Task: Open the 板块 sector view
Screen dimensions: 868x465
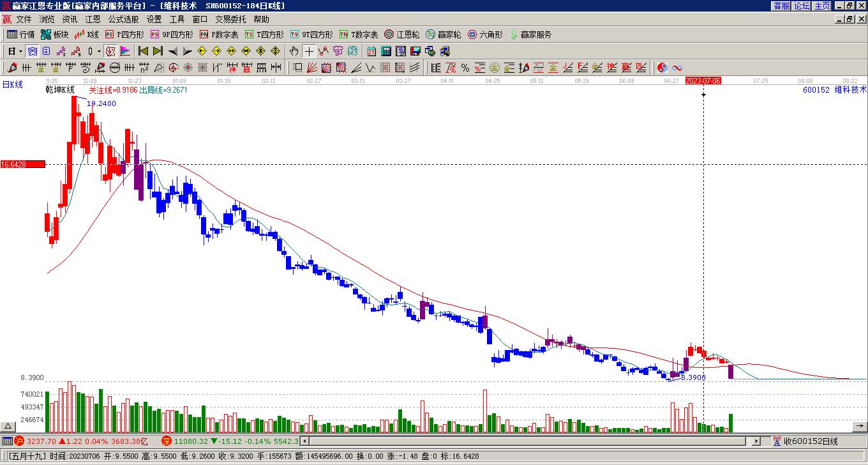Action: click(55, 34)
